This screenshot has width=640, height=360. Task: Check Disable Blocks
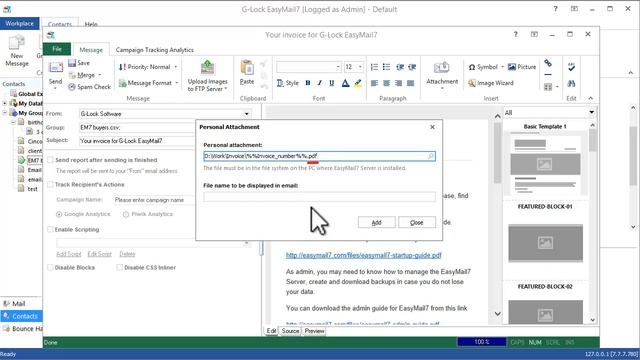(x=50, y=267)
